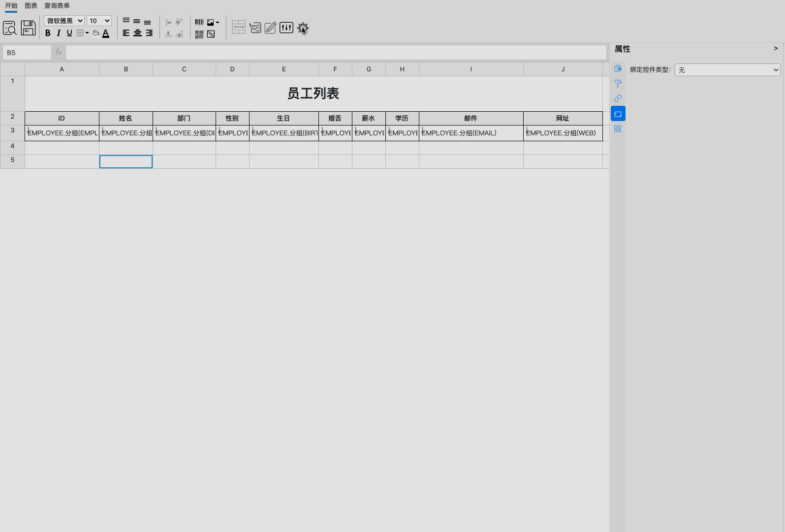
Task: Set vertical align to middle
Action: (x=137, y=21)
